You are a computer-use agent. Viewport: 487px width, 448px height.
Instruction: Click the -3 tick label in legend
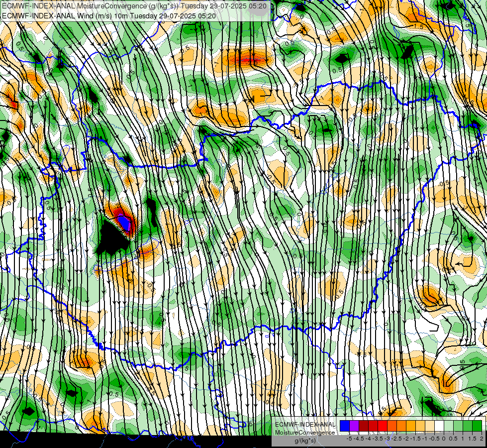(388, 439)
